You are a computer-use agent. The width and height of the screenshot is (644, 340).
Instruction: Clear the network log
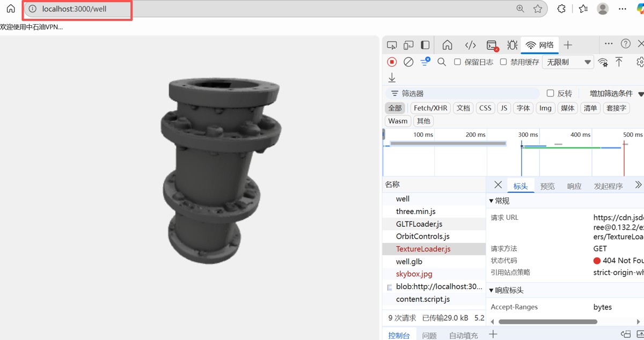click(408, 62)
